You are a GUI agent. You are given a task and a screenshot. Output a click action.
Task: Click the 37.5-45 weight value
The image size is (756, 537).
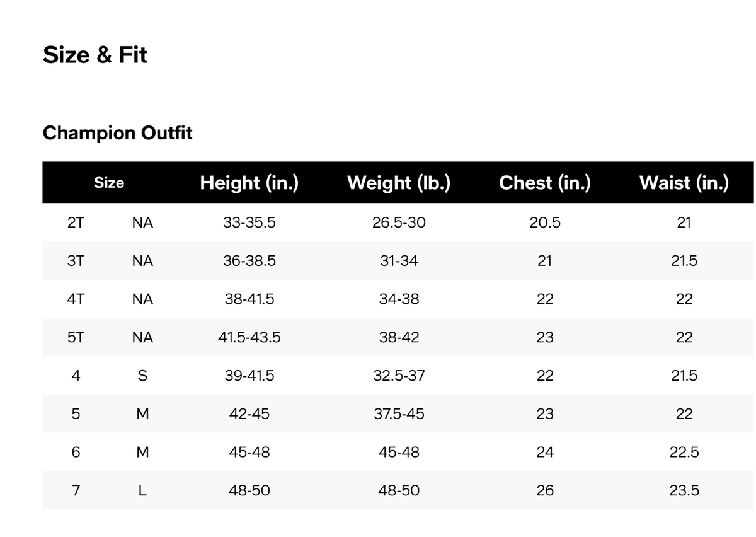399,414
